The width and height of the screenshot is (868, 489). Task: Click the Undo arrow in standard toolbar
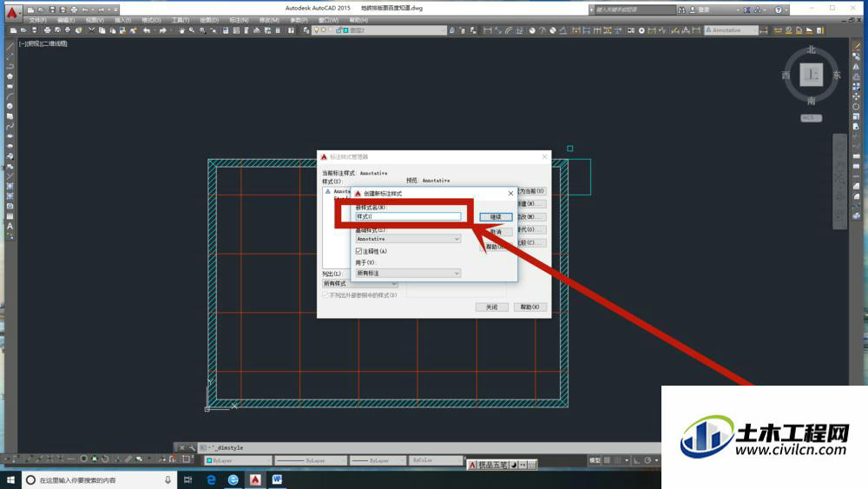147,30
